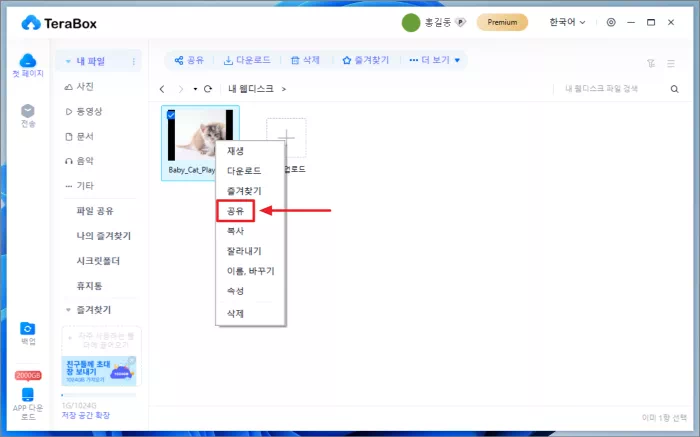Uncheck the Baby_Cat_Play file checkbox
Viewport: 700px width, 437px height.
(171, 115)
